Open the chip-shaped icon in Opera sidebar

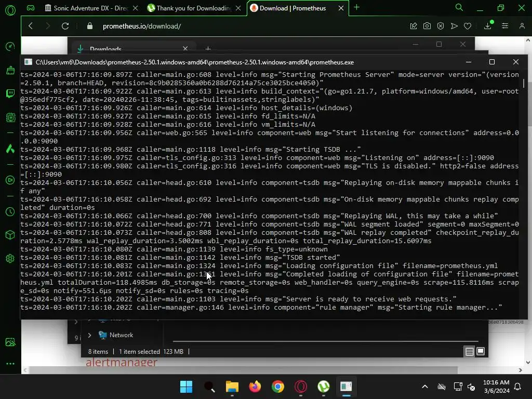[10, 117]
